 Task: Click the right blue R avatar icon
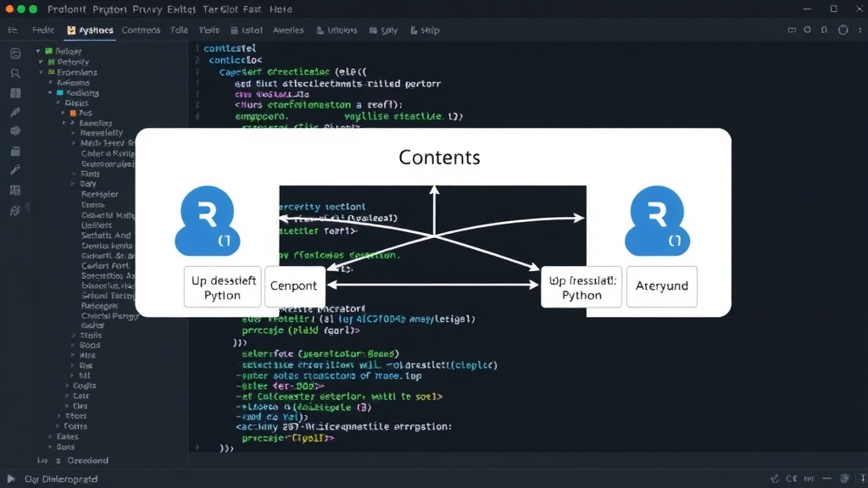[657, 221]
